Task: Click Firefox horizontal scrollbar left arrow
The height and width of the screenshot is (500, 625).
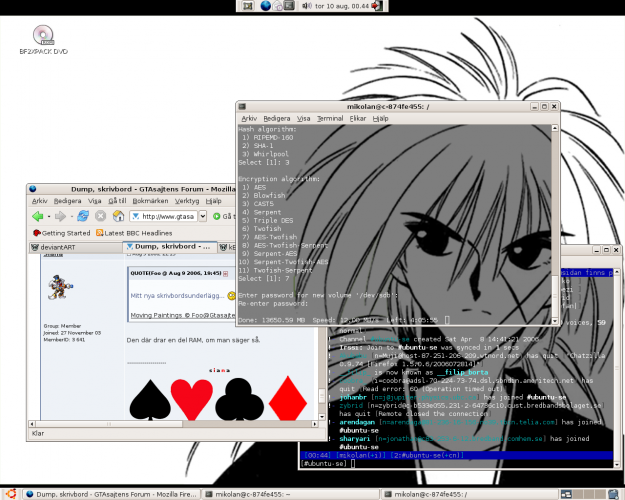Action: 32,424
